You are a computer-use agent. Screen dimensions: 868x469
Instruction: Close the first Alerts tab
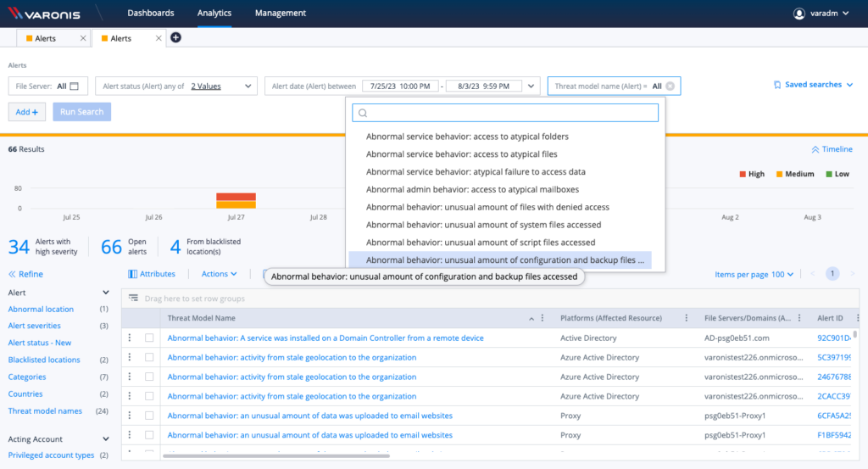pos(83,38)
